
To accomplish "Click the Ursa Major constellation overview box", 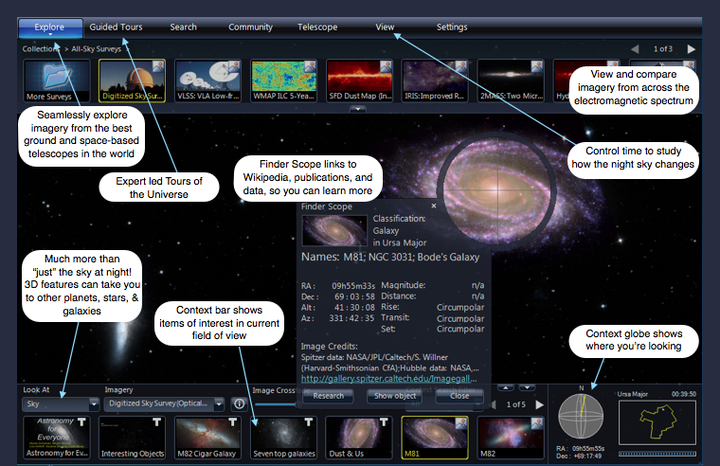I will [657, 422].
